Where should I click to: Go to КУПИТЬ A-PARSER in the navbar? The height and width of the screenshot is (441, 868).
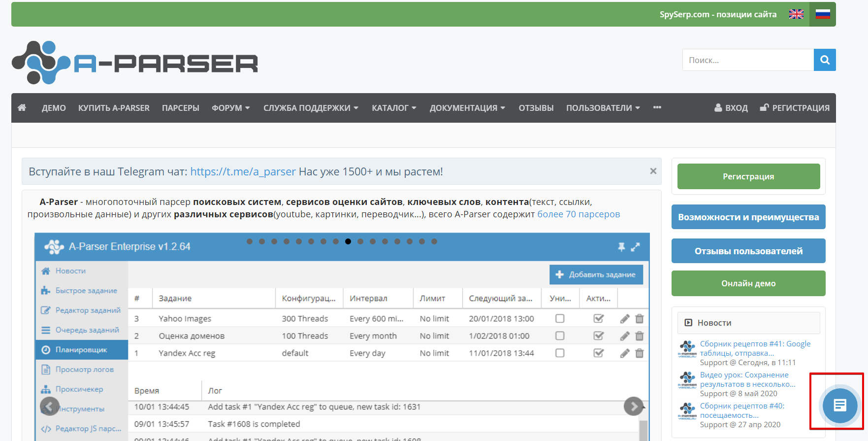pos(114,108)
